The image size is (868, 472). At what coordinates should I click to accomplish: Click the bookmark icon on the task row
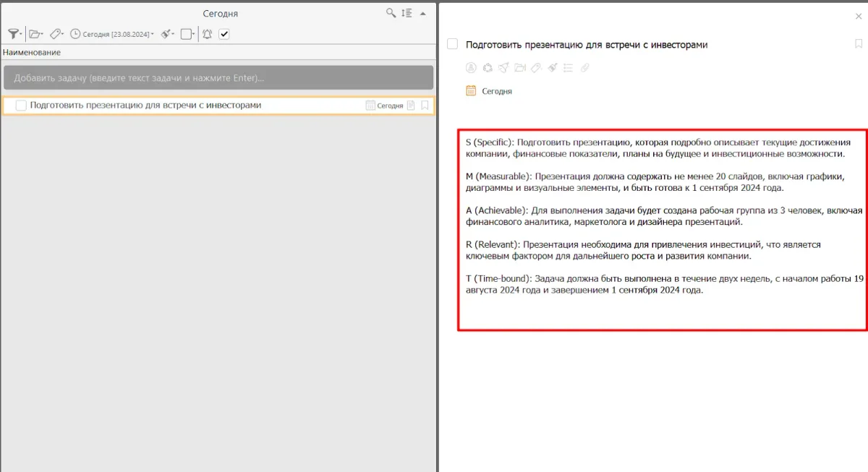tap(425, 106)
